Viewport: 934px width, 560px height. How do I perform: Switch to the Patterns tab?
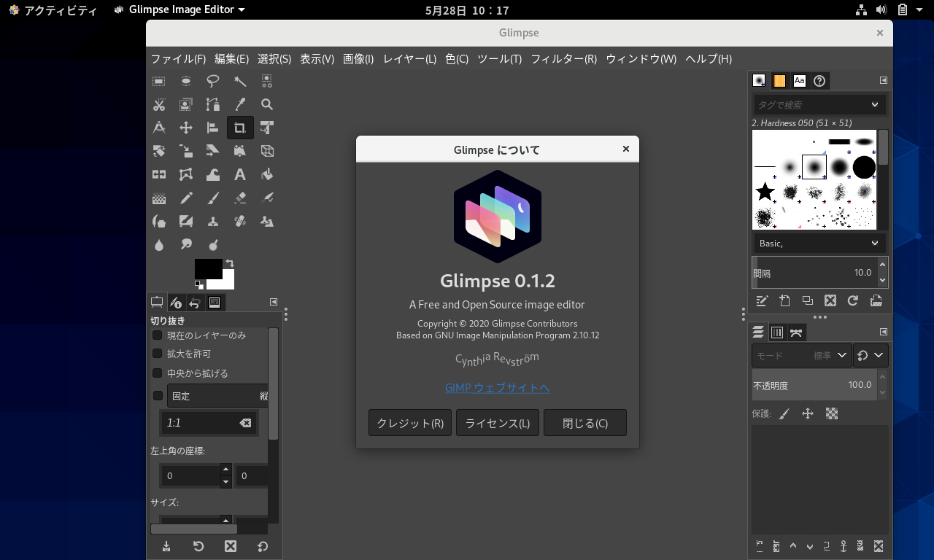(x=779, y=80)
